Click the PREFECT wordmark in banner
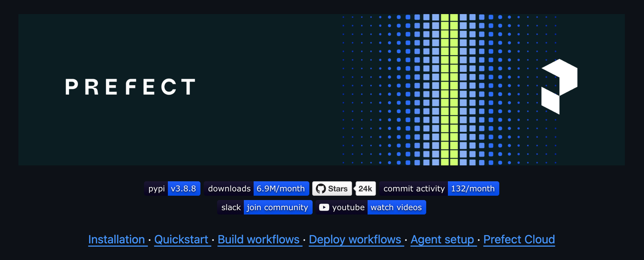Screen dimensions: 644x260 tap(130, 87)
